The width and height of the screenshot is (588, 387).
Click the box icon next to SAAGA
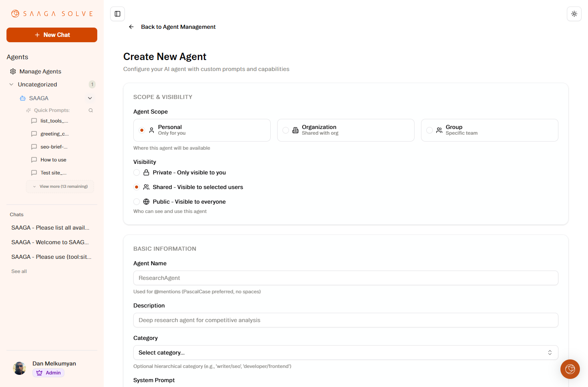click(22, 98)
